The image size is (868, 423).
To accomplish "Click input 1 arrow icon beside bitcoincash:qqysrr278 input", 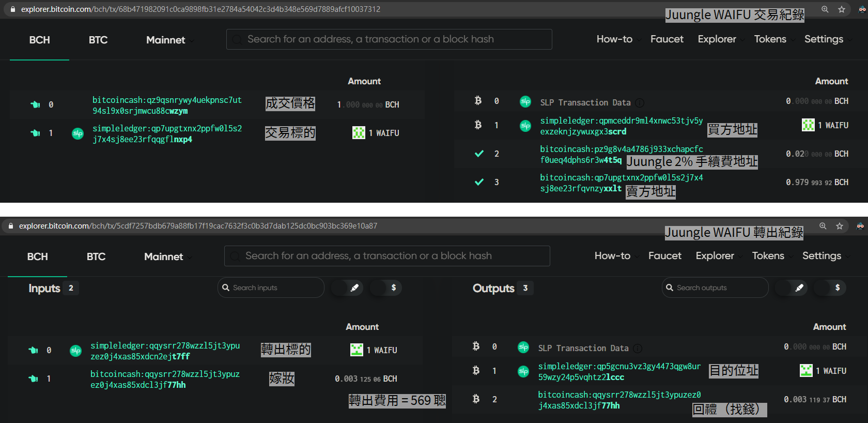I will coord(33,379).
